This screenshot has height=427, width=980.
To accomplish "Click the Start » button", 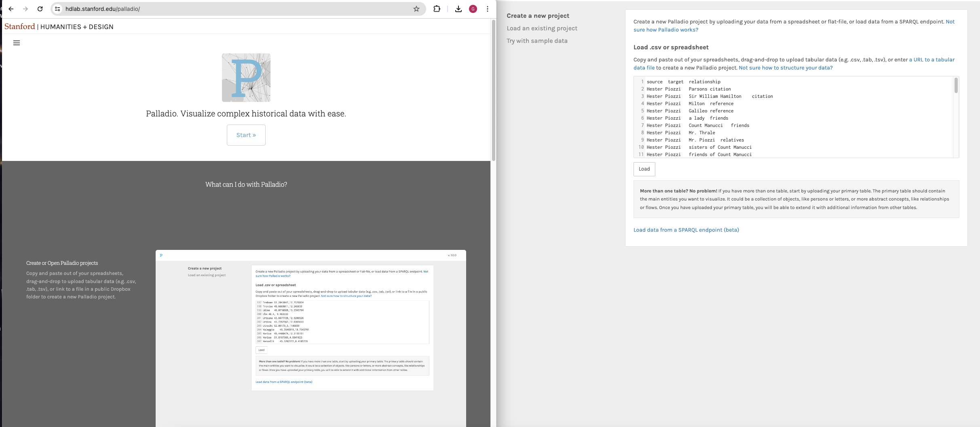I will [246, 135].
